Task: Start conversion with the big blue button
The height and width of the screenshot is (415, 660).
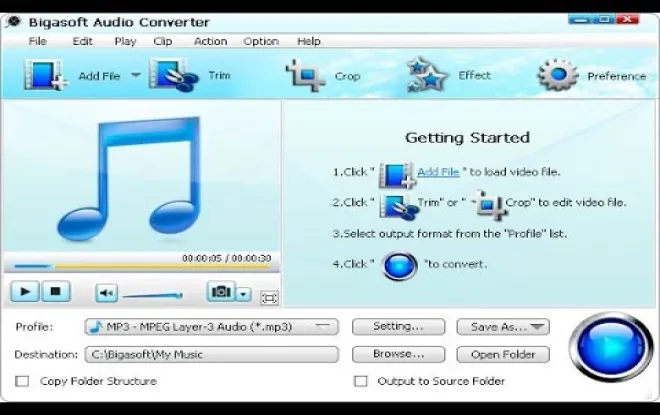Action: coord(611,347)
